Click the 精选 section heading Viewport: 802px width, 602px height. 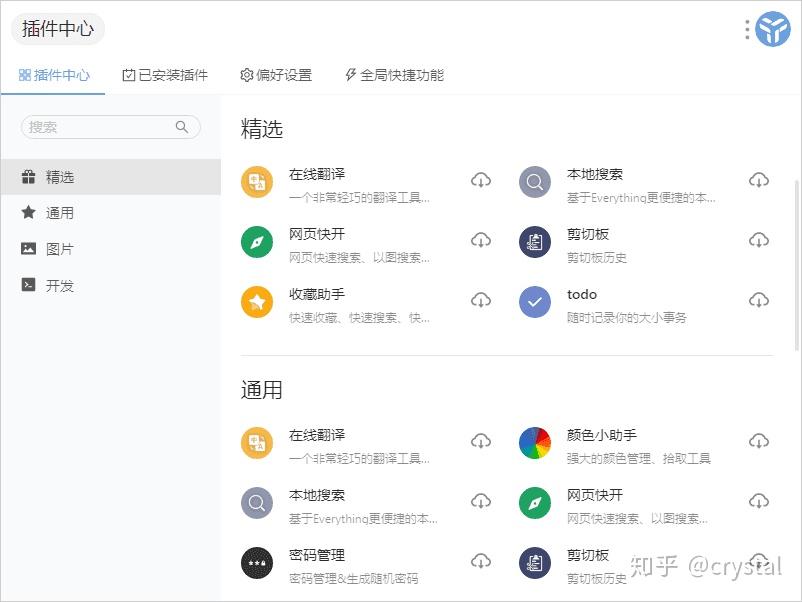pos(262,128)
